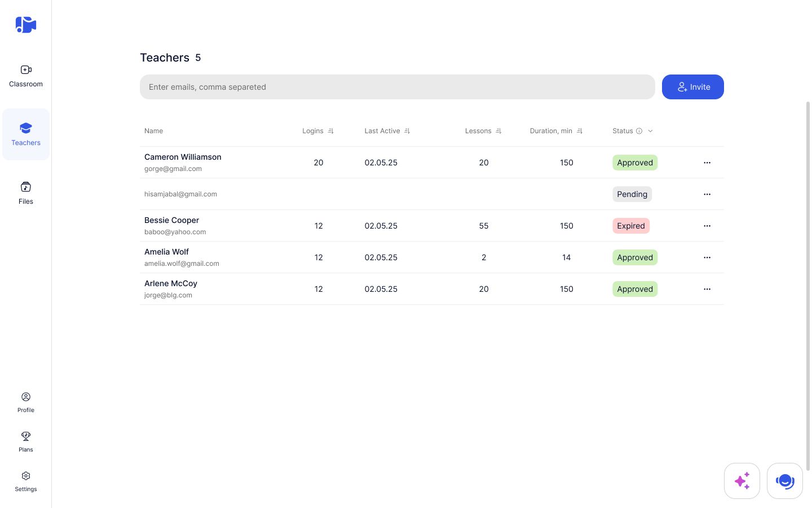Screen dimensions: 812x508
Task: Select Teachers in the sidebar navigation
Action: [x=26, y=134]
